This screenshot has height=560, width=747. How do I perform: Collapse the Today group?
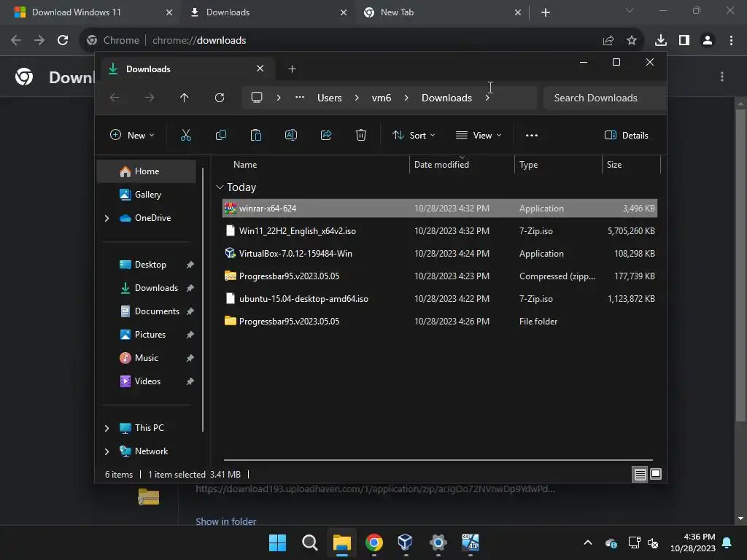(220, 187)
